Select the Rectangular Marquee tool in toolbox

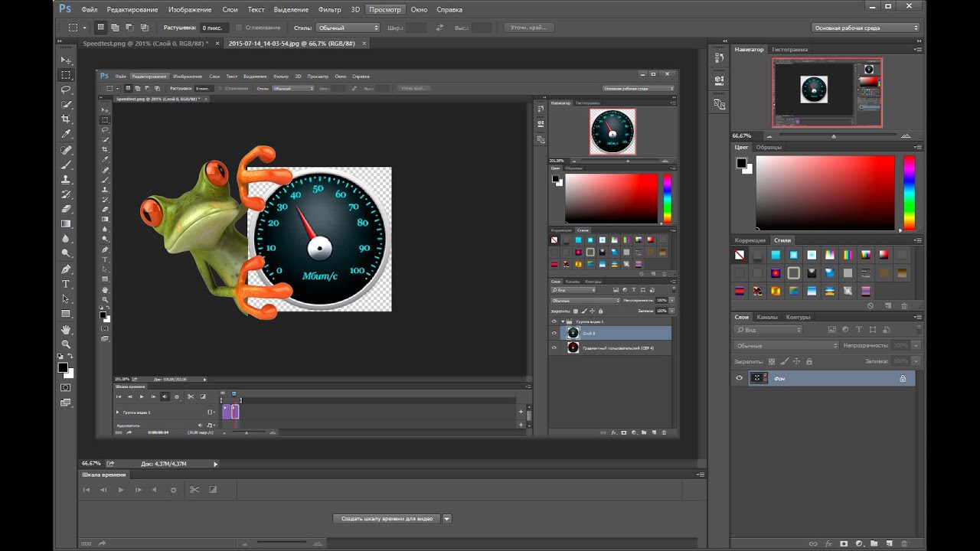(66, 75)
